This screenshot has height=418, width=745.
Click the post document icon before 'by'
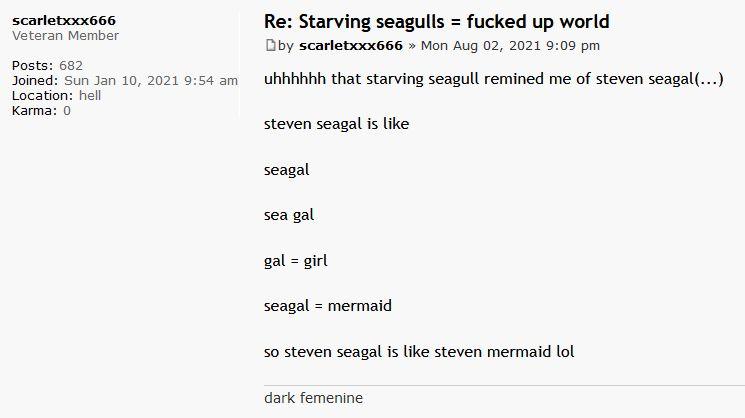[x=270, y=46]
